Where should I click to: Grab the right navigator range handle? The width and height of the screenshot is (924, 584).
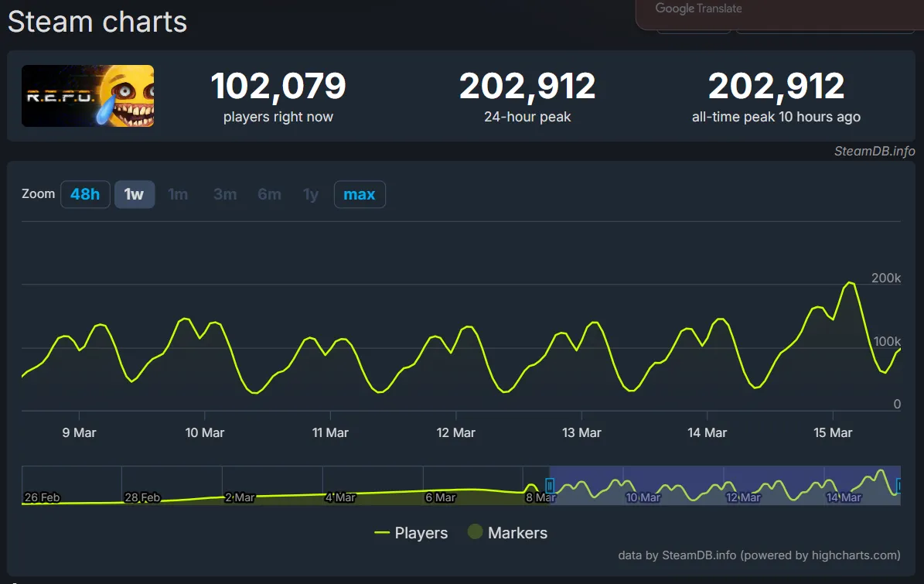pyautogui.click(x=898, y=486)
